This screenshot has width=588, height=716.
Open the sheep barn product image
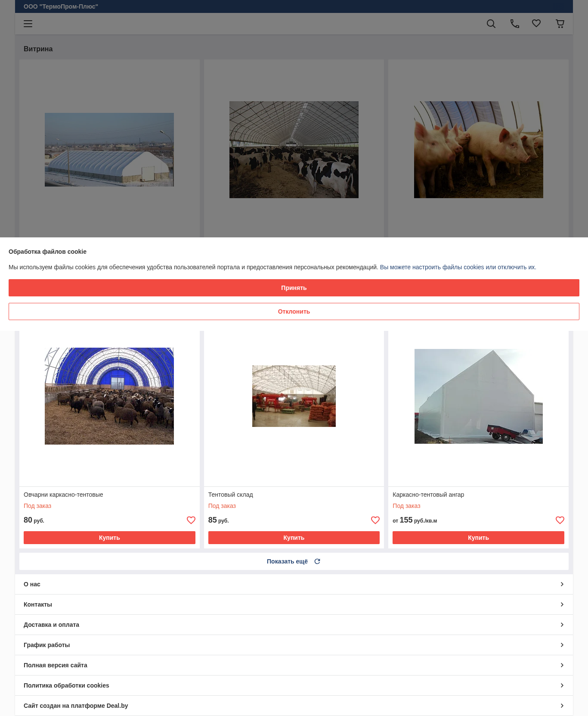pos(109,396)
